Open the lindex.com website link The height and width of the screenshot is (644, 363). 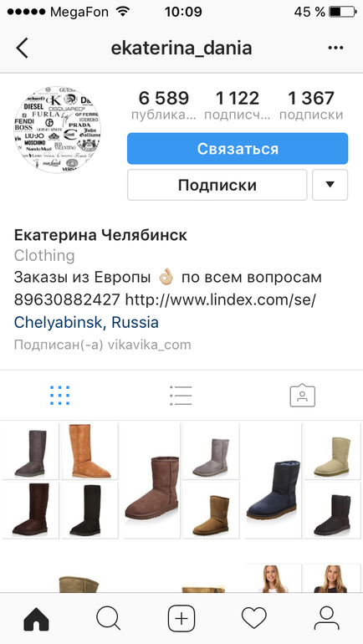[x=221, y=299]
